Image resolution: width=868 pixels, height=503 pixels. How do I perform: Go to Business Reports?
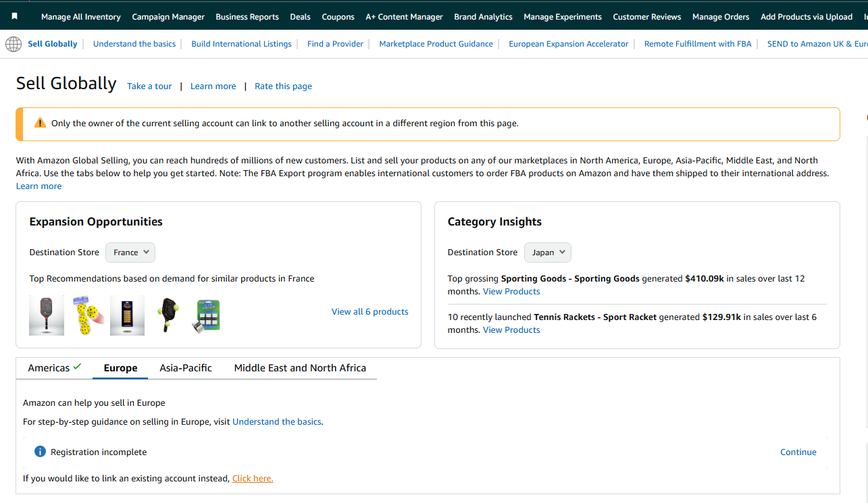(x=247, y=17)
